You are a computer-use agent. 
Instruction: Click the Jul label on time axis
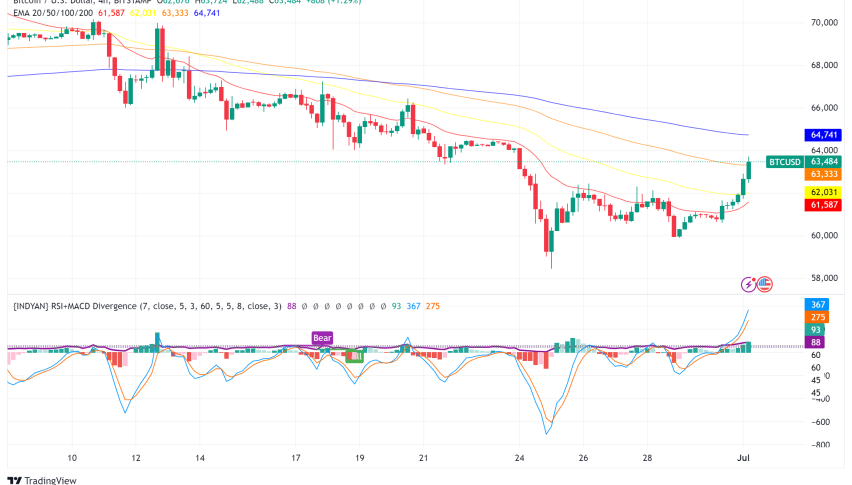tap(743, 458)
